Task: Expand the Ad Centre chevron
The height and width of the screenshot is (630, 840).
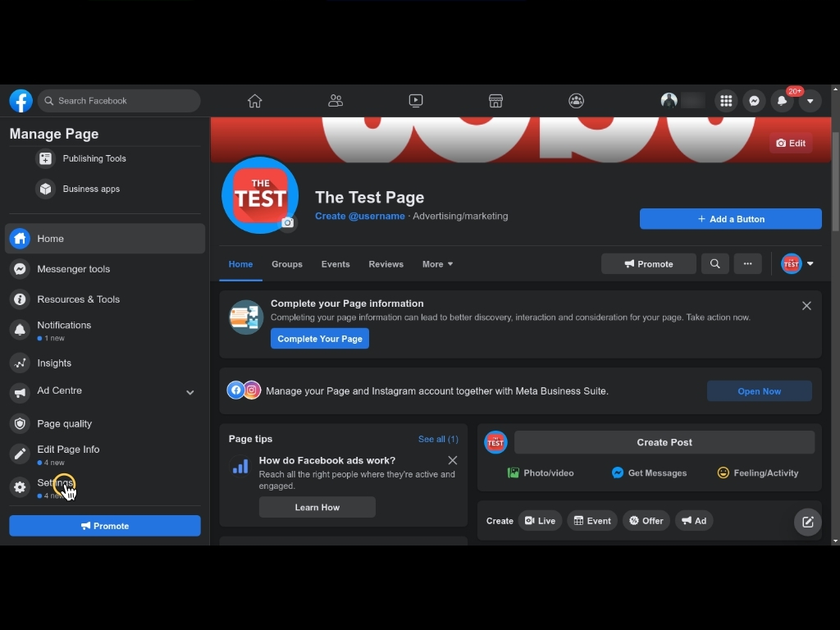Action: (x=189, y=393)
